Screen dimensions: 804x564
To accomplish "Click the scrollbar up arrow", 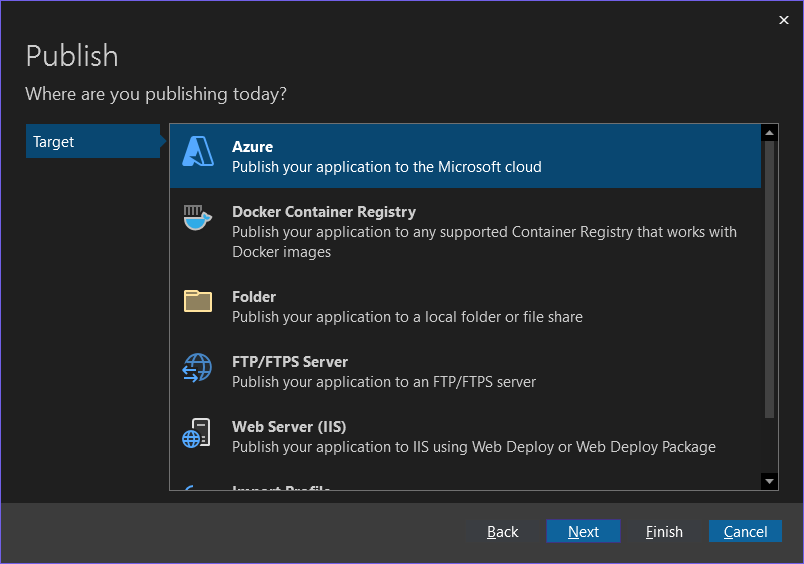I will (769, 133).
